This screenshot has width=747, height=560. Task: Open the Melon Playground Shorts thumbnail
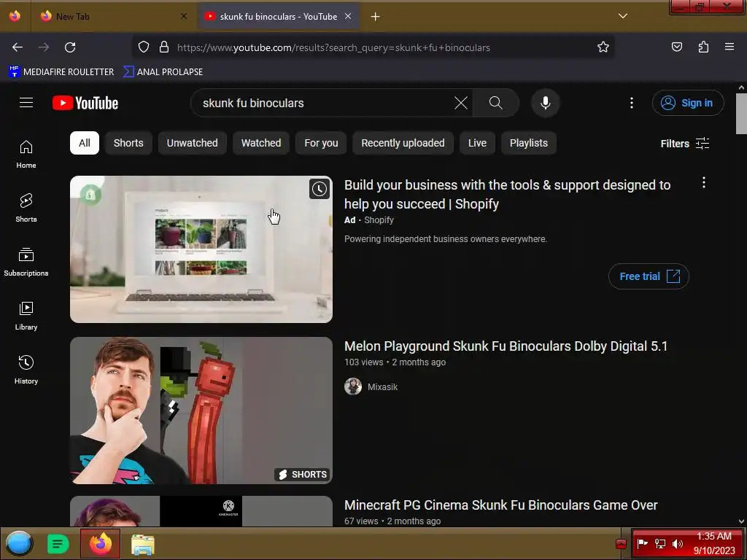201,411
